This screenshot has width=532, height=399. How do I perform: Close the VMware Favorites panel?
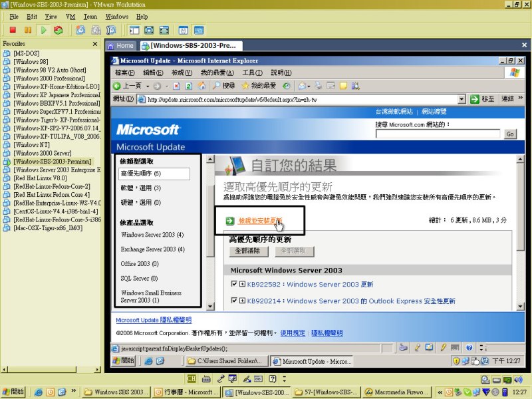(x=95, y=44)
